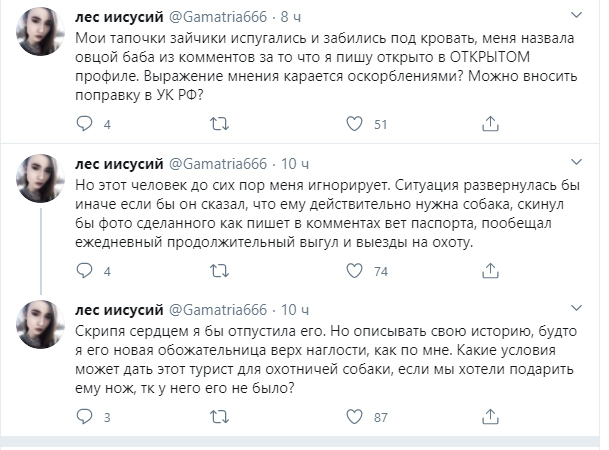
Task: Open the avatar on the 'Но этот человек' tweet
Action: click(x=44, y=182)
